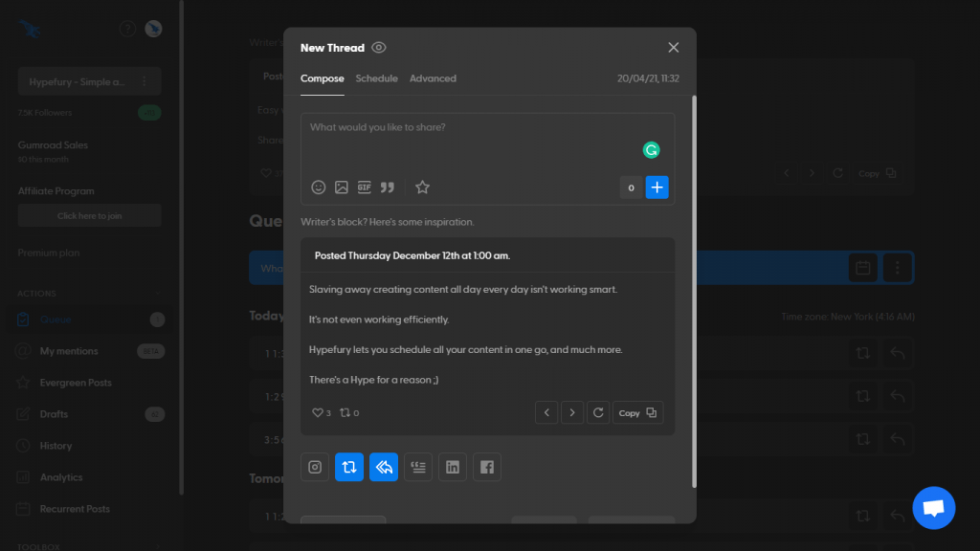Image resolution: width=980 pixels, height=551 pixels.
Task: Refresh the inspiration tweet
Action: [598, 412]
